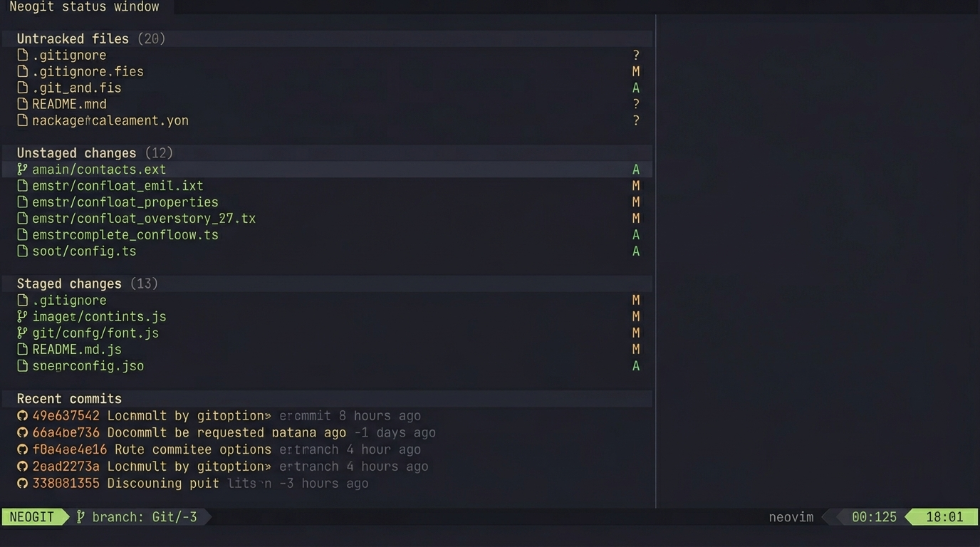Click the GitHub icon beside commit 66a4be736
Image resolution: width=980 pixels, height=547 pixels.
(x=22, y=432)
